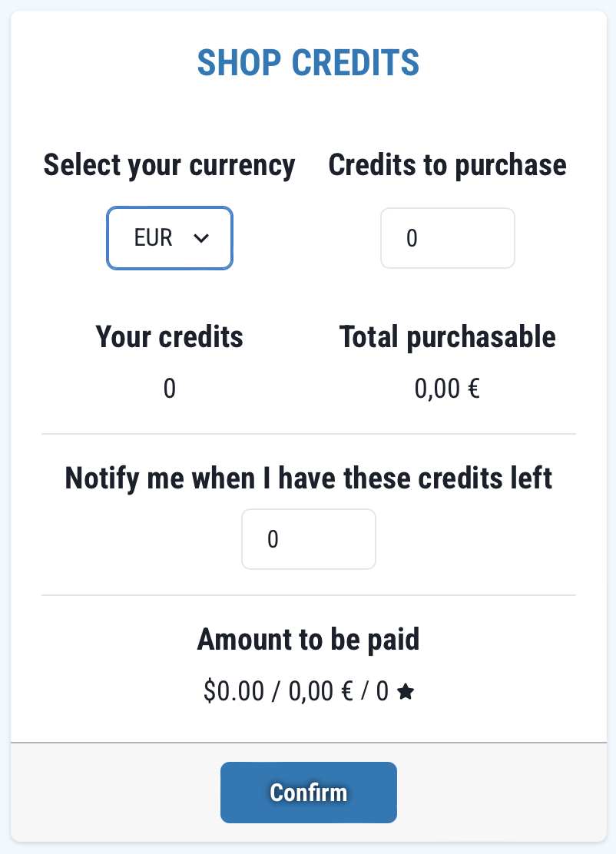The width and height of the screenshot is (616, 854).
Task: Click the 0 credits count beside the star
Action: point(382,693)
